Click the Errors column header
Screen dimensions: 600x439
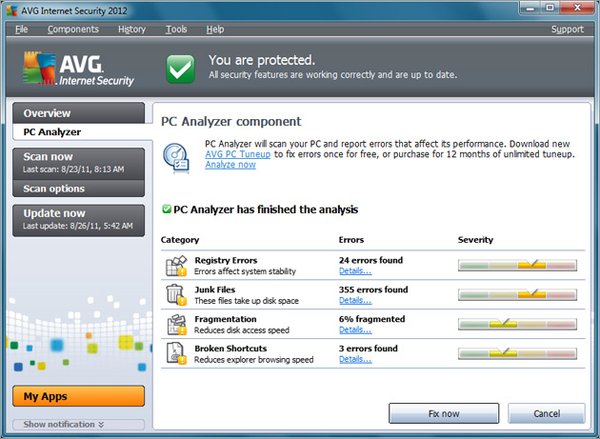[x=351, y=240]
